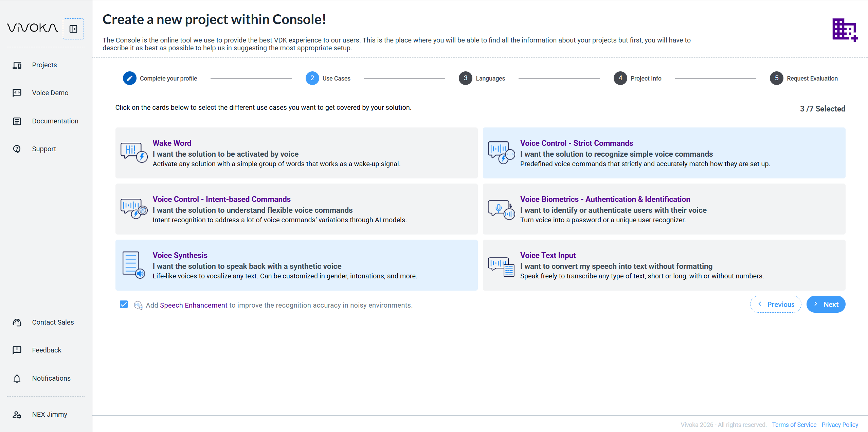868x432 pixels.
Task: Jump to step 3 Languages
Action: (482, 79)
